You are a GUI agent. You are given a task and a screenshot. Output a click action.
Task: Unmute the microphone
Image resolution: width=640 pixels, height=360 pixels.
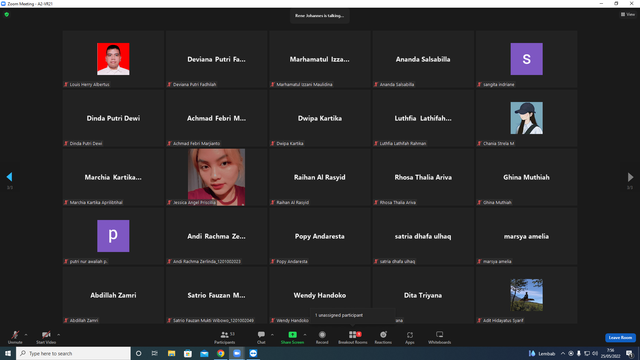click(x=15, y=337)
